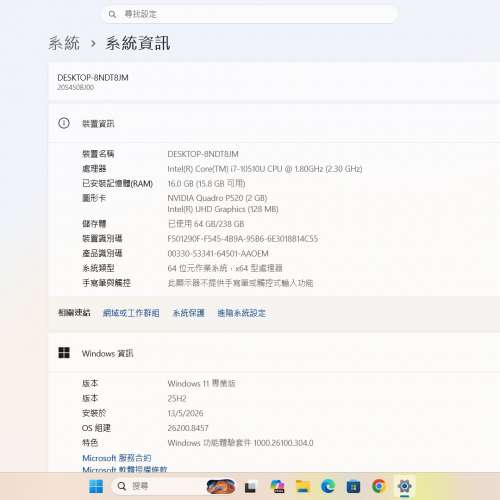Launch Microsoft 365 Copilot from taskbar
This screenshot has width=500, height=500.
[277, 487]
